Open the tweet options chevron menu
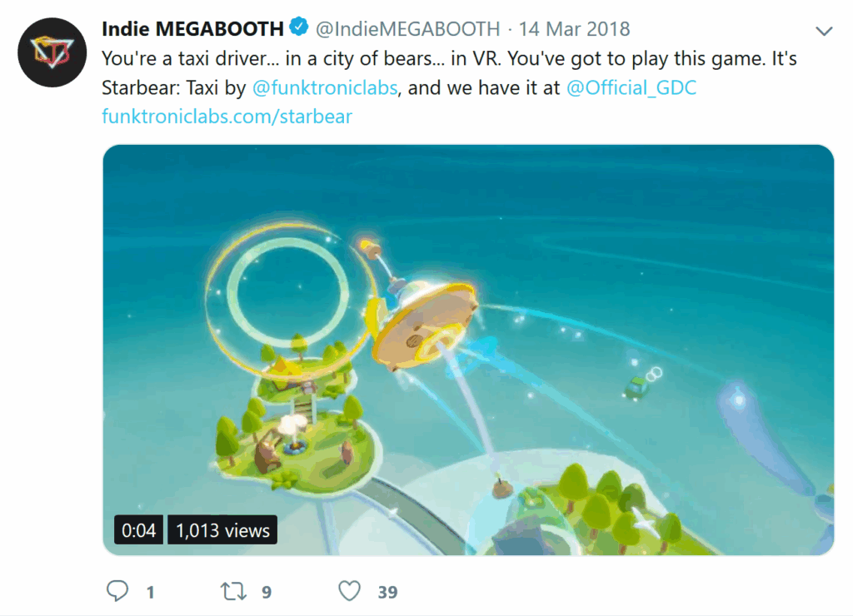853x616 pixels. [x=824, y=31]
